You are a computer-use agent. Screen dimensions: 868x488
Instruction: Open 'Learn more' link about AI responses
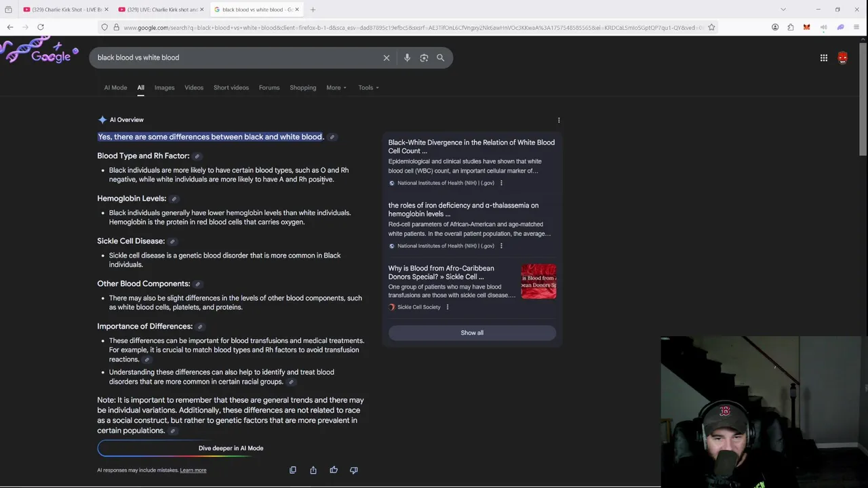193,470
